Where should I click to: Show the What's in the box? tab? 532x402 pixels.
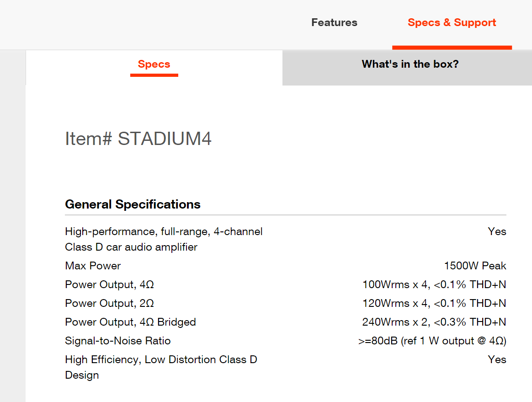point(410,64)
